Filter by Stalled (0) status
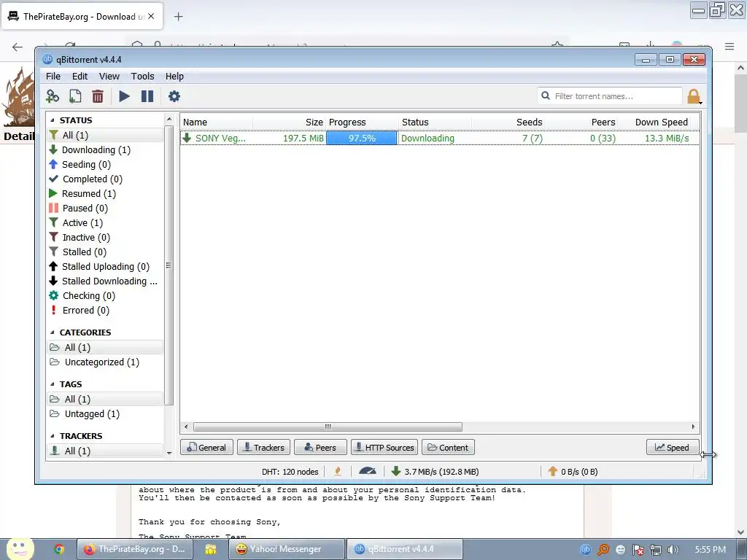747x560 pixels. 105,252
